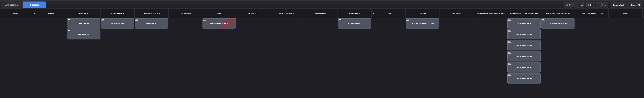This screenshot has width=644, height=98.
Task: Click the waveform icon on DND_KICK_13 clip
Action: 69,20
